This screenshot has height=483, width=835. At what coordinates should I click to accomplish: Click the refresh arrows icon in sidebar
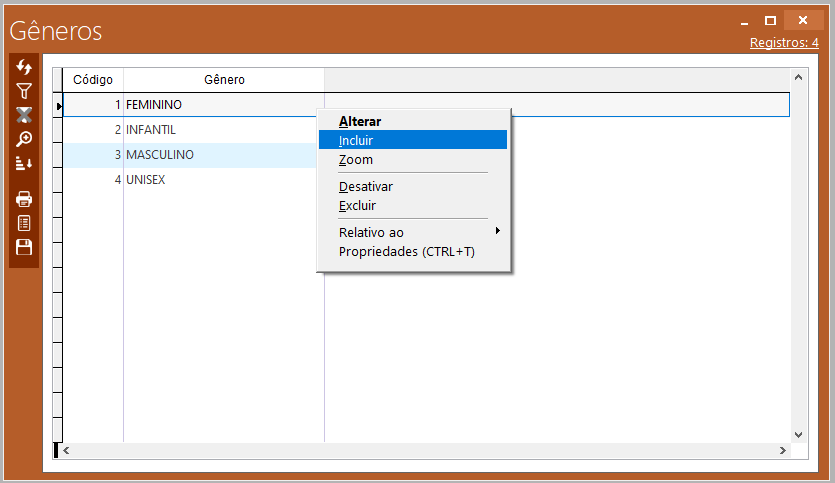coord(24,67)
